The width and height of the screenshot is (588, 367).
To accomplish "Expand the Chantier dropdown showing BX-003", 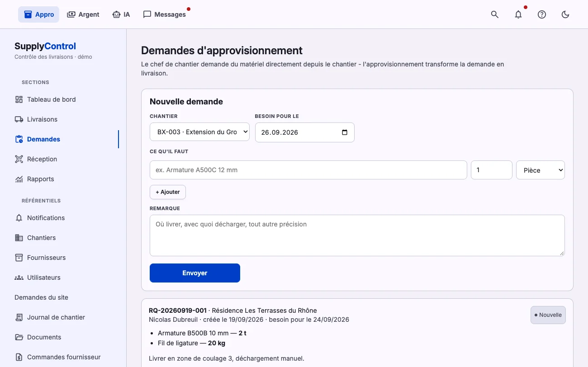I will coord(199,132).
